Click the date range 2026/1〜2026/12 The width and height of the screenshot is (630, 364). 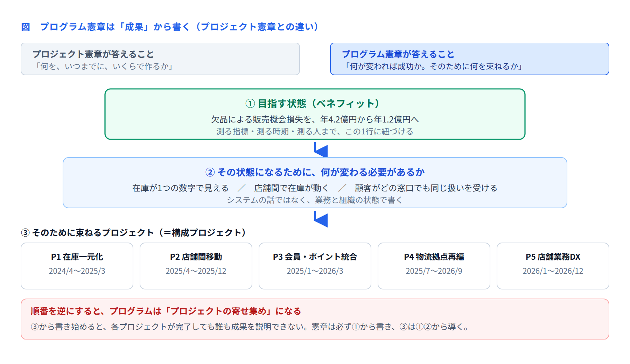553,271
